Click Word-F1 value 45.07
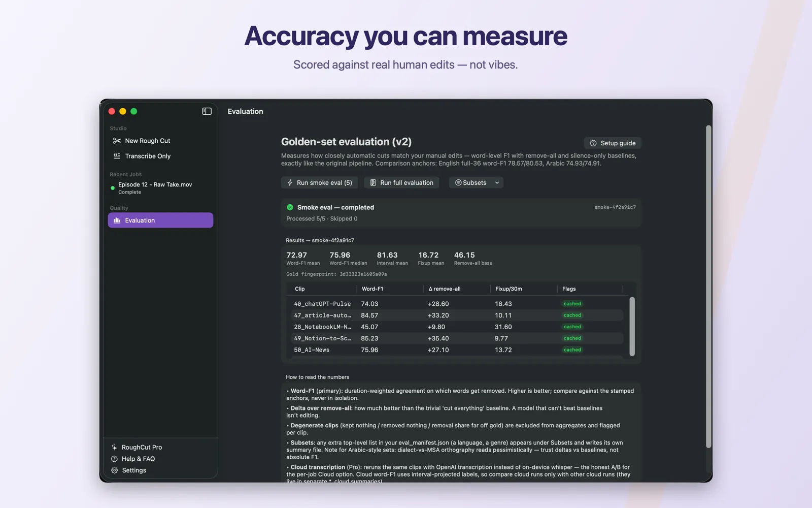This screenshot has height=508, width=812. [369, 327]
